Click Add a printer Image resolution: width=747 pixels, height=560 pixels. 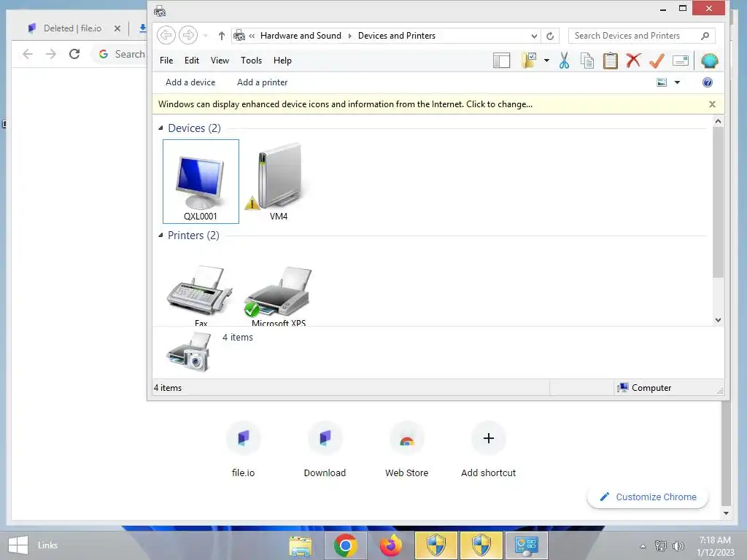point(262,82)
